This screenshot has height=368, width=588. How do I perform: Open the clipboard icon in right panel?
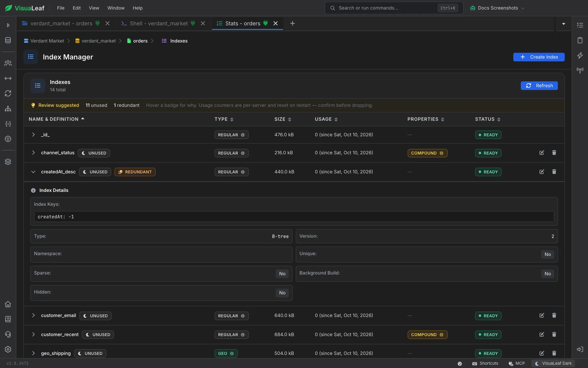click(x=580, y=40)
